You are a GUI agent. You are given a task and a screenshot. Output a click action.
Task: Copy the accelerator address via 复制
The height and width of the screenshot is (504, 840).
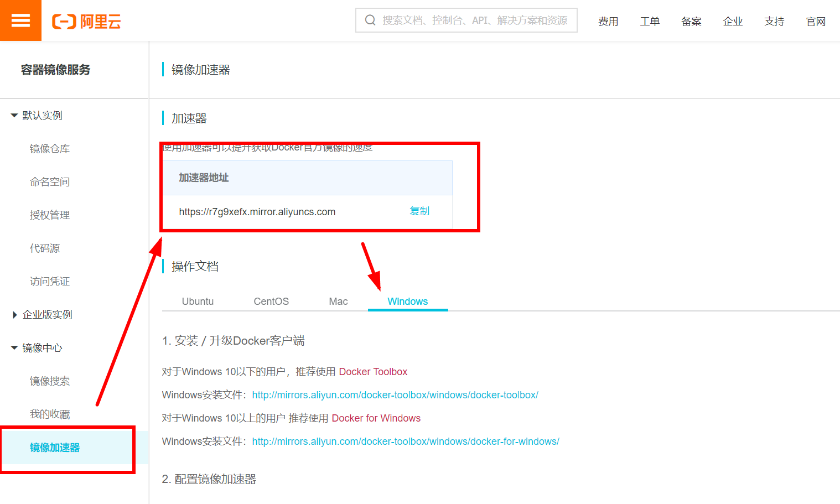(419, 211)
